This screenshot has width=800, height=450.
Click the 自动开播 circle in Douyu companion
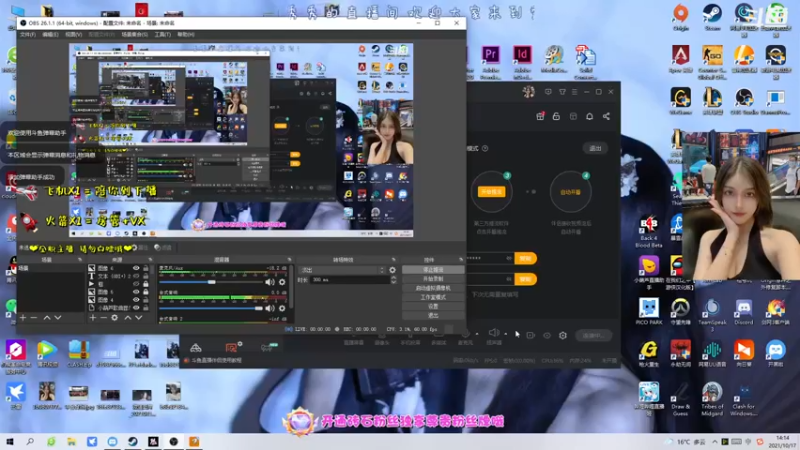pyautogui.click(x=570, y=192)
